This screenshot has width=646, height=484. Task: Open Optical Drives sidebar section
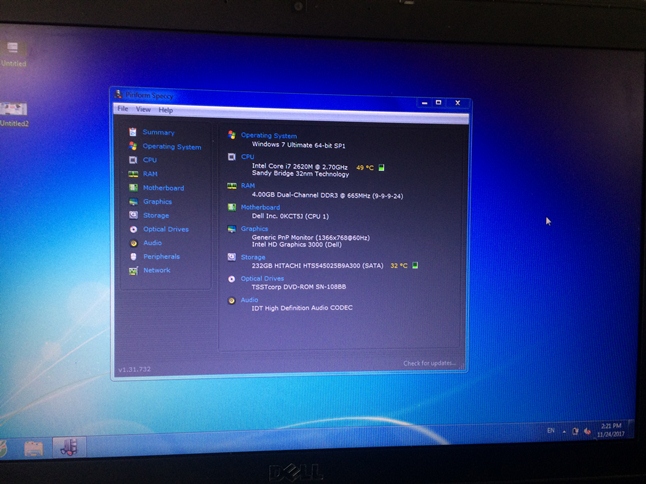(x=166, y=229)
